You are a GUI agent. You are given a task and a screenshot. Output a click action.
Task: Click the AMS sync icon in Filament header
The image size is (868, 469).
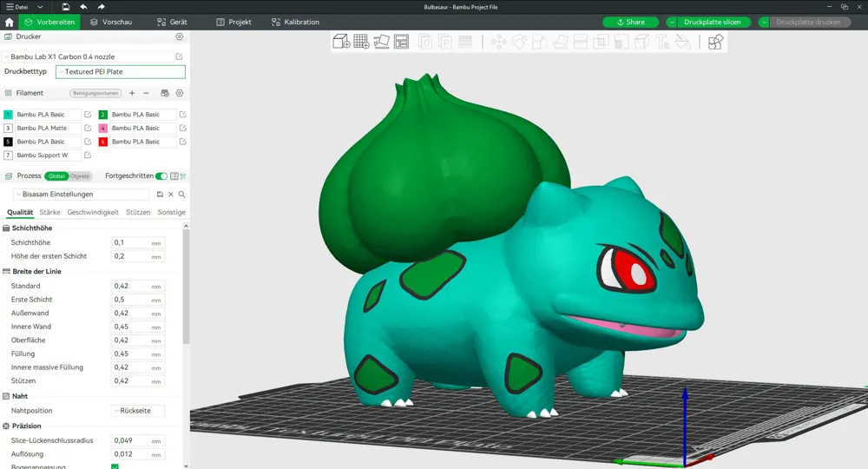point(164,93)
